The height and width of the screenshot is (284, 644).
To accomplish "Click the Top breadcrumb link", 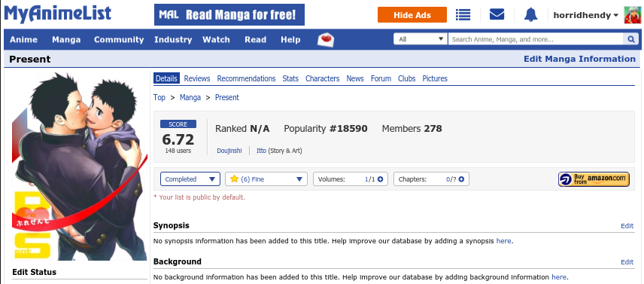I will pyautogui.click(x=159, y=97).
